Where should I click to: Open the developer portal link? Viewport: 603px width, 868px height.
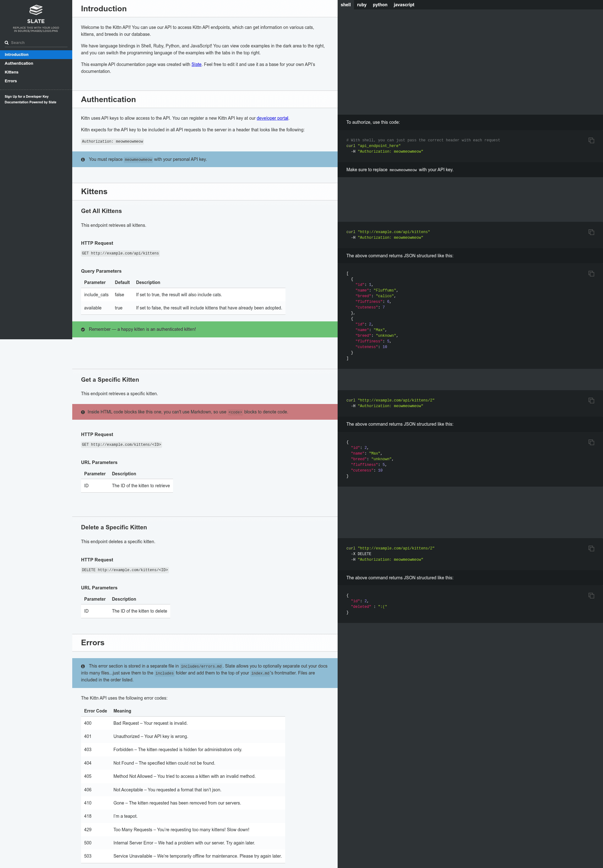[x=272, y=118]
